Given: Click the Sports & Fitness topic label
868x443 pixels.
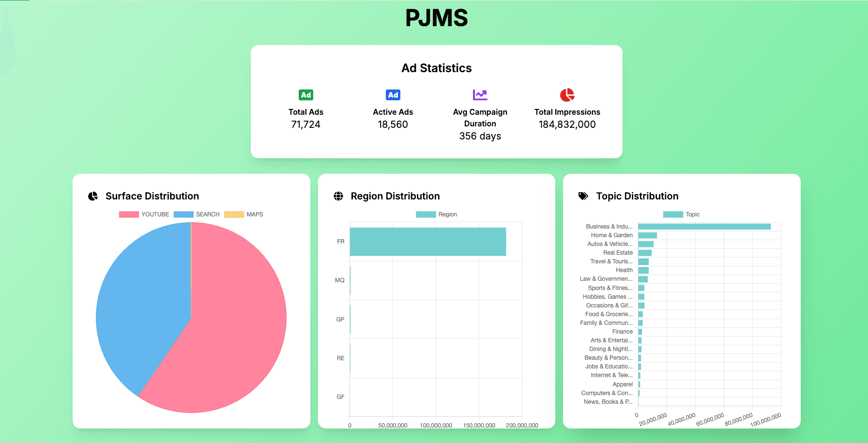Looking at the screenshot, I should pos(610,288).
